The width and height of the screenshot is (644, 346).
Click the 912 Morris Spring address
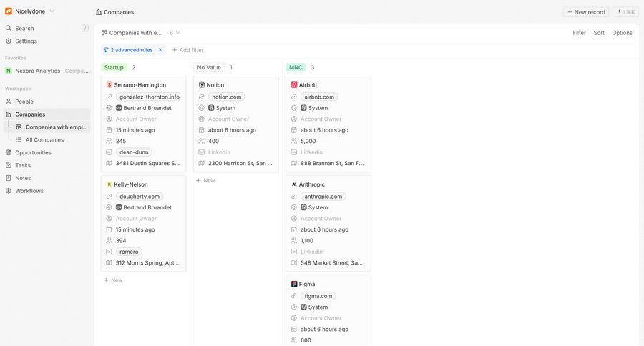point(148,262)
